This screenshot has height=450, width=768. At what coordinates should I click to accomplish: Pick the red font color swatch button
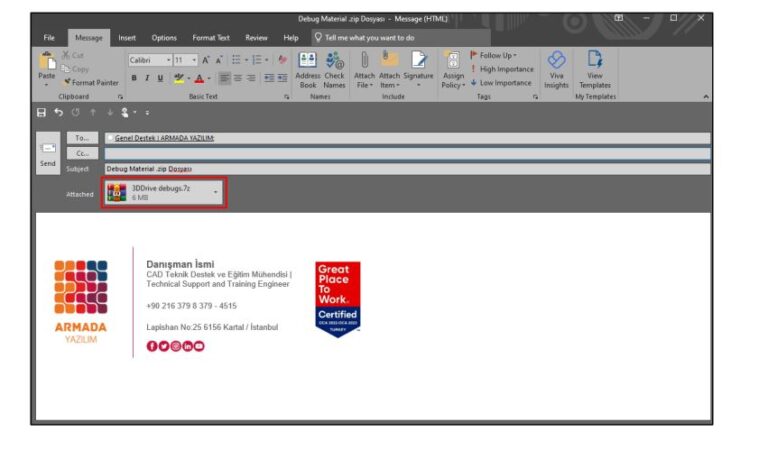[x=199, y=76]
